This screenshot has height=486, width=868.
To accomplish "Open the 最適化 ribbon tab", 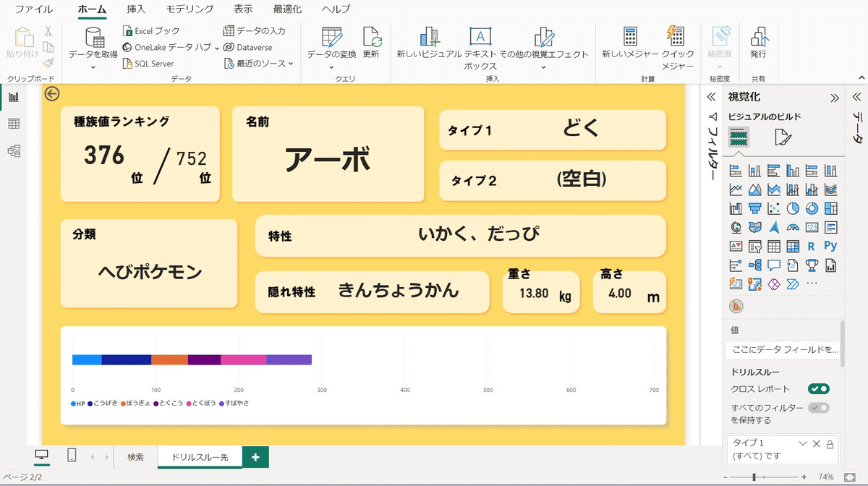I will 288,9.
